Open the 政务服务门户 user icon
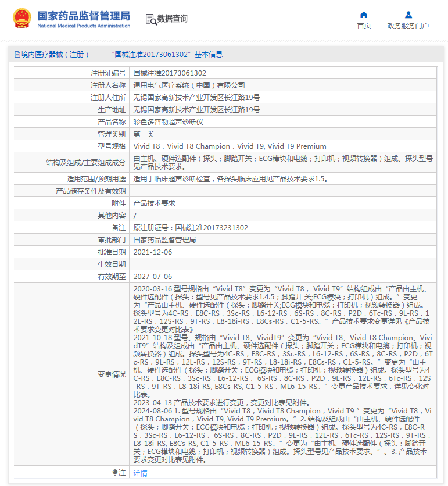Screen dimensions: 448x486 pyautogui.click(x=408, y=15)
